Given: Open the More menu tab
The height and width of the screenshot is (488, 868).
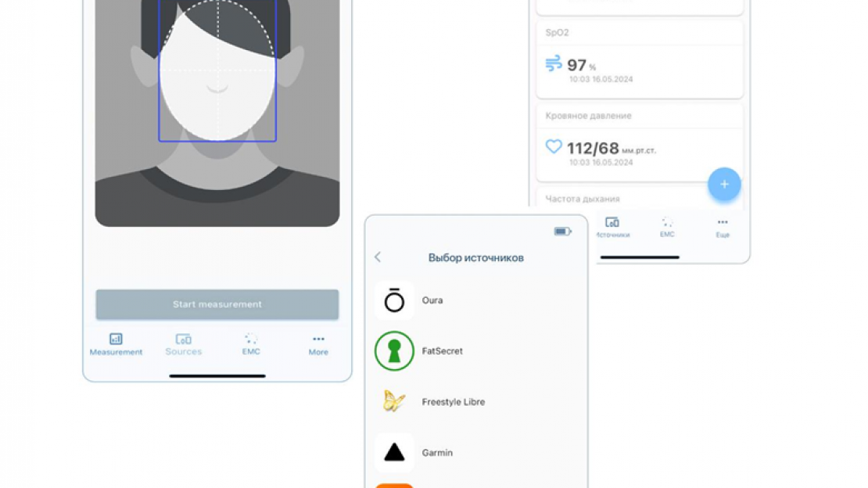Looking at the screenshot, I should click(318, 344).
